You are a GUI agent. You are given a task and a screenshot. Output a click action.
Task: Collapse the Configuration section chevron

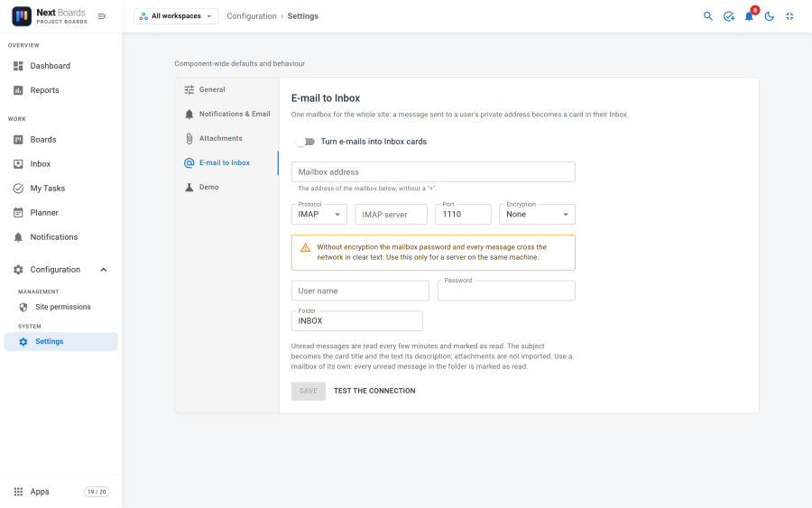pyautogui.click(x=104, y=269)
